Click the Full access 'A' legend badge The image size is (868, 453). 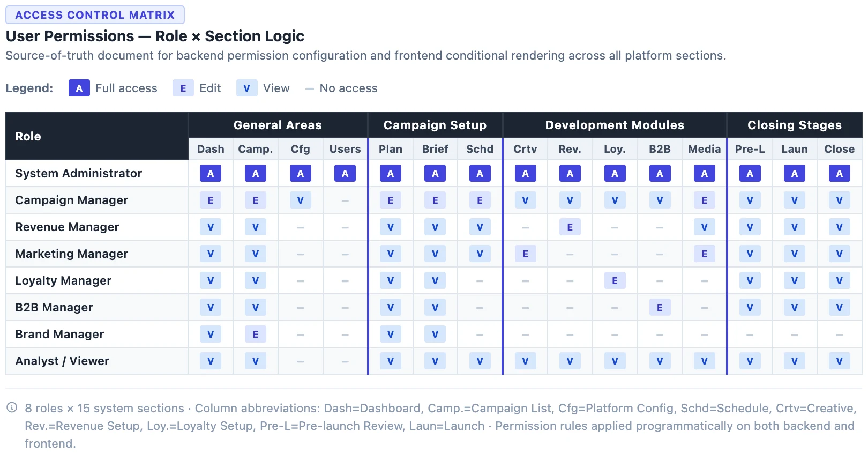click(79, 88)
